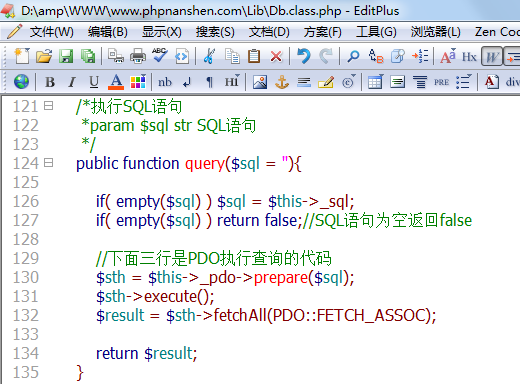Open the font color A picker
Screen dimensions: 520x384
[x=116, y=82]
